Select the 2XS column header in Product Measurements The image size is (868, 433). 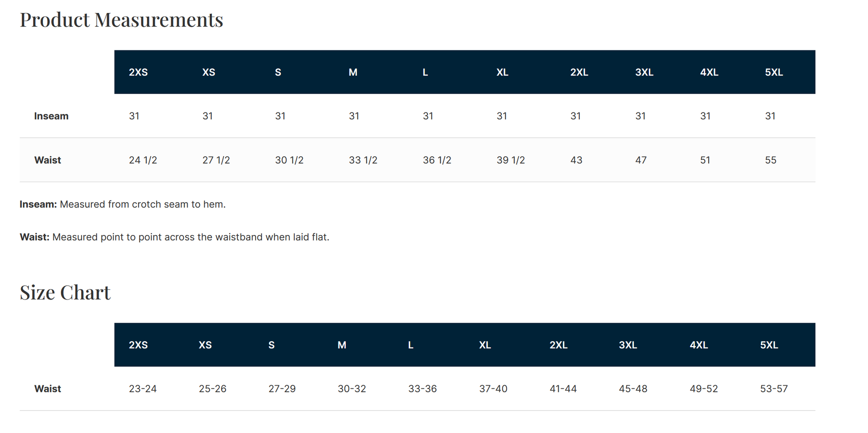[138, 72]
